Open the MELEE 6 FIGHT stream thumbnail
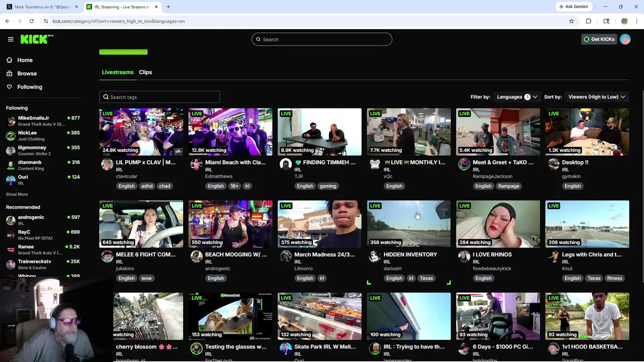This screenshot has height=362, width=644. point(141,224)
